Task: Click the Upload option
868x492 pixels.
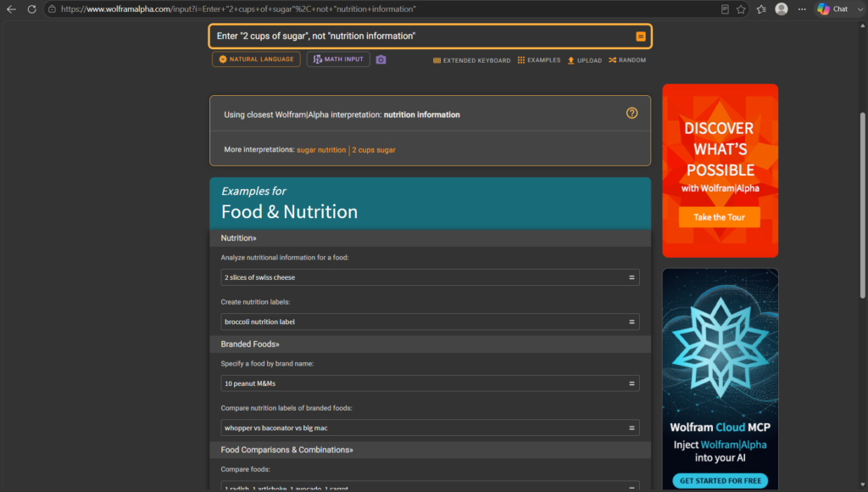Action: click(585, 60)
